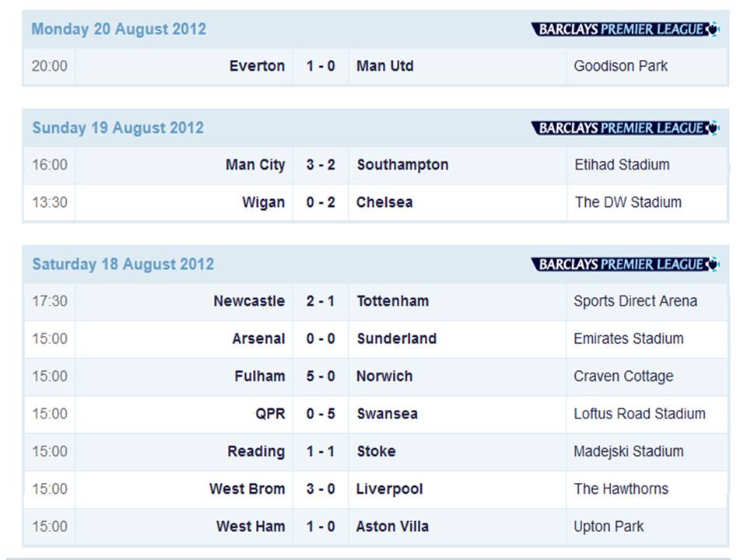Open the Fulham 5 - 0 result
The image size is (747, 560).
321,376
